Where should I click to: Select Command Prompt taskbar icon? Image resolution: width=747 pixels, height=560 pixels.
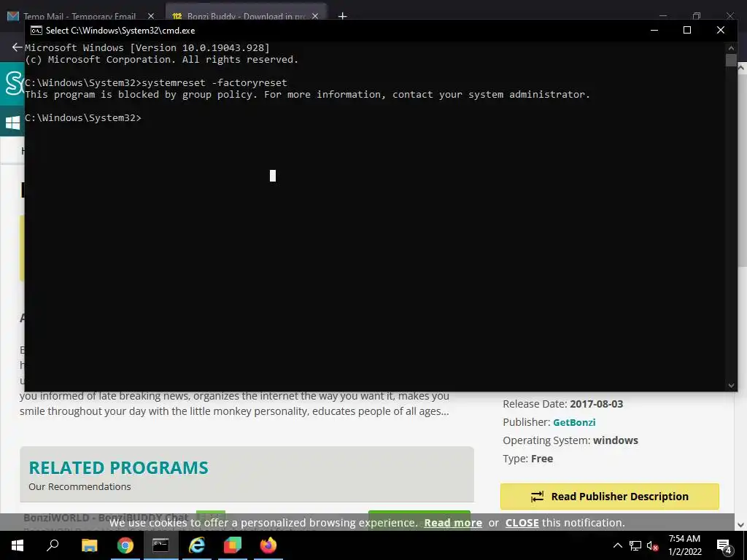[x=160, y=545]
